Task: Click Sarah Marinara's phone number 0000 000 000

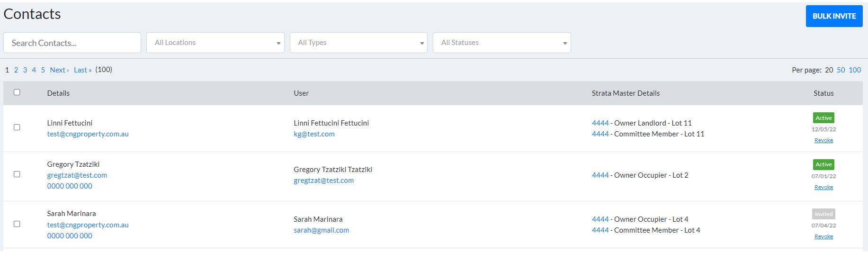Action: click(70, 236)
